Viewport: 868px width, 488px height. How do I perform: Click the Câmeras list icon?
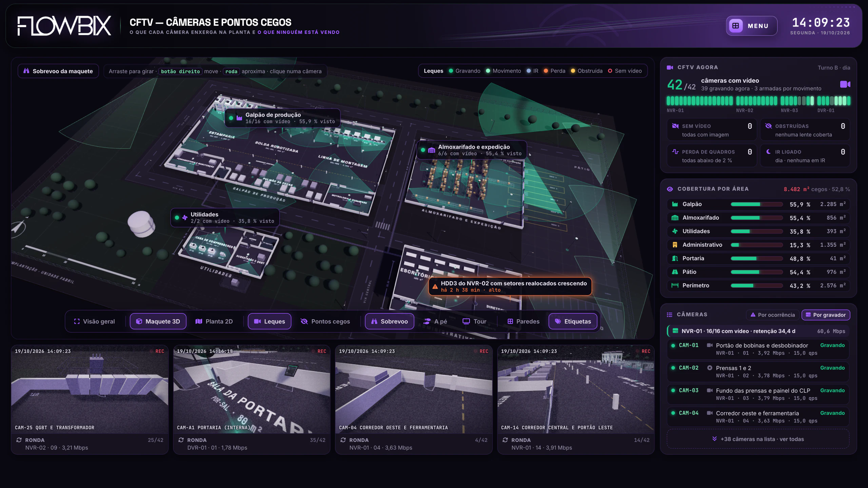[x=669, y=314]
